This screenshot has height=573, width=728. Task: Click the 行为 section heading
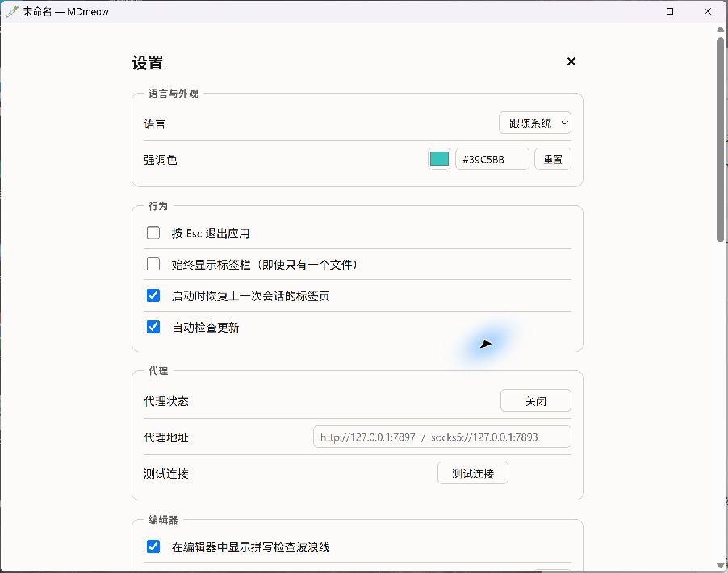[x=158, y=206]
